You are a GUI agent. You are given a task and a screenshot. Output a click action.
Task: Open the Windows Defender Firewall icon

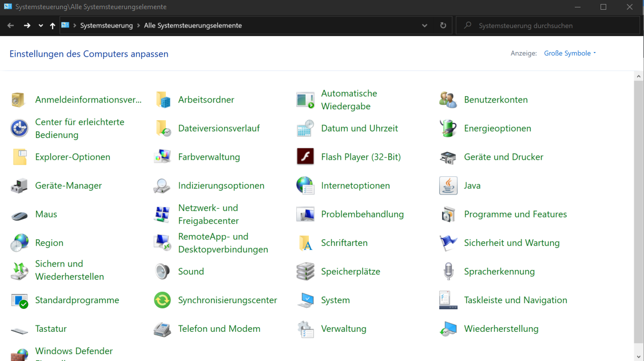click(x=19, y=354)
